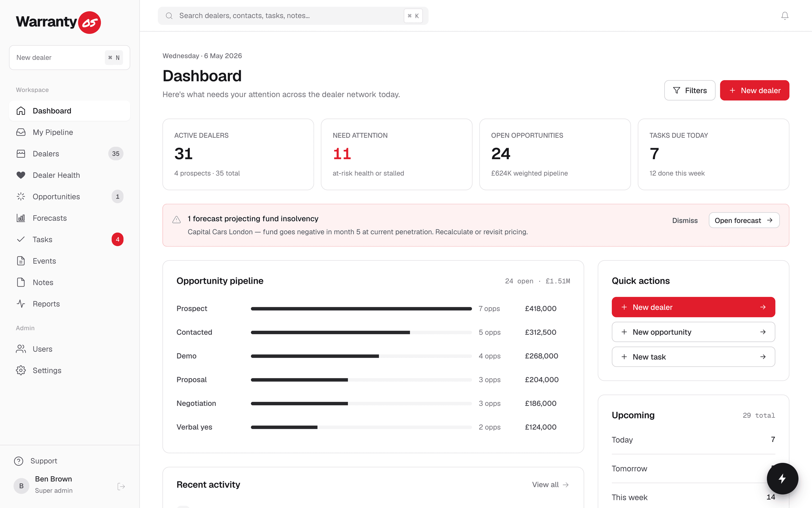Open Notes from the sidebar
Viewport: 812px width, 508px height.
coord(69,282)
